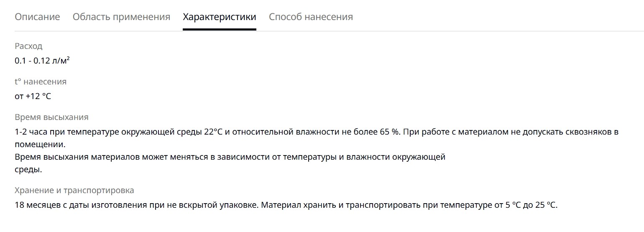Click the от +12 °C value

coord(33,96)
